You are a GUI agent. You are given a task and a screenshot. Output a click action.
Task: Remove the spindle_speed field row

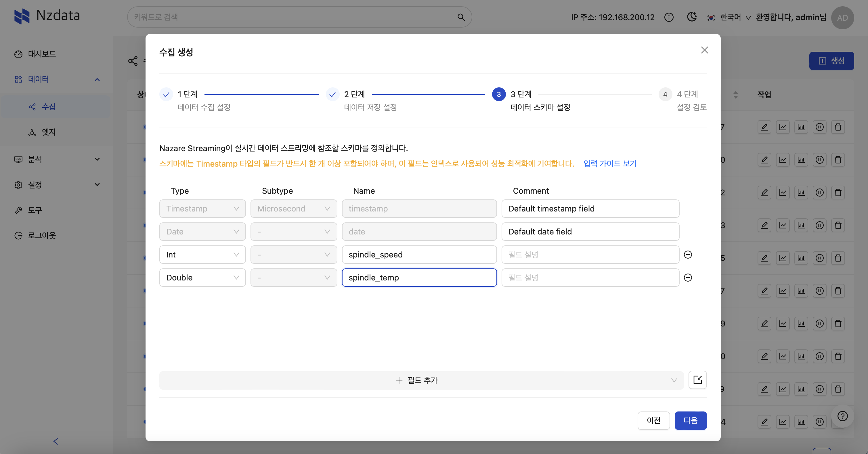[688, 254]
